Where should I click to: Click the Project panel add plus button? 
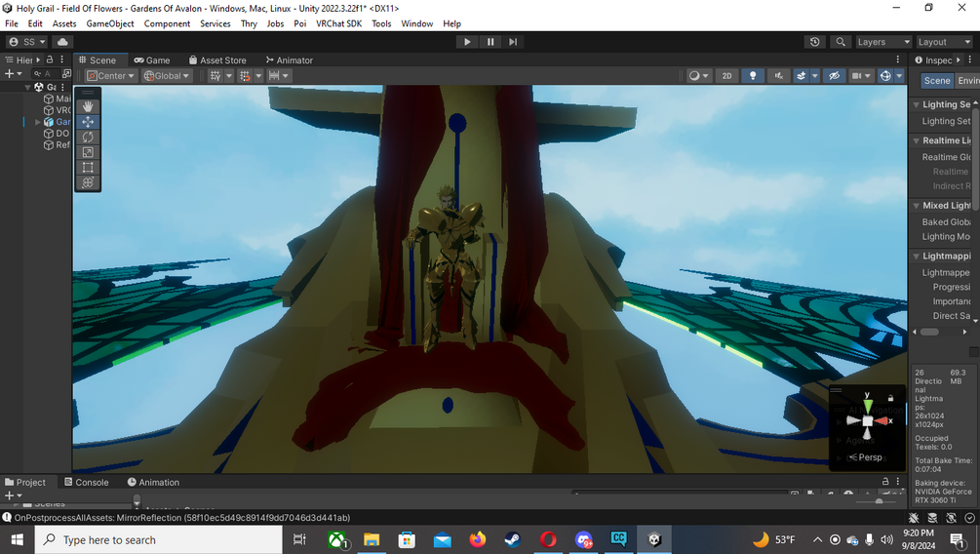point(10,495)
